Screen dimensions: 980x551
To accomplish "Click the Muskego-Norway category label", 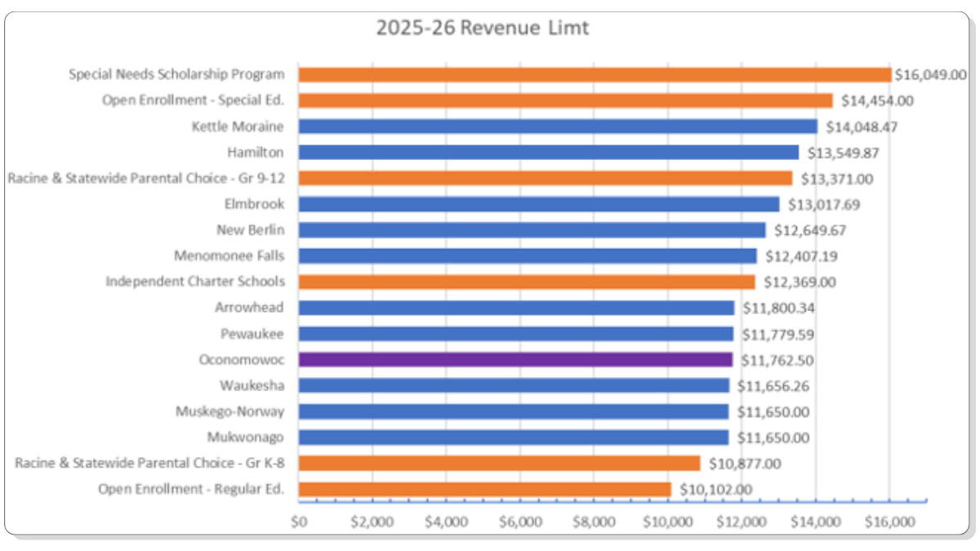I will pos(230,411).
